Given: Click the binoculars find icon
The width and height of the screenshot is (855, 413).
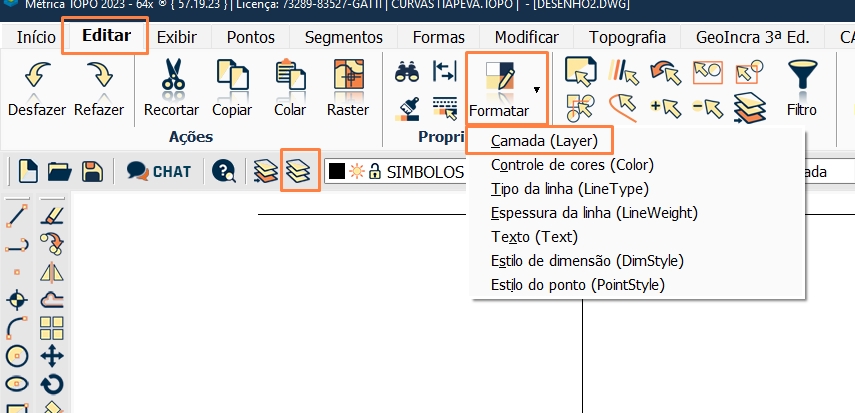Looking at the screenshot, I should point(407,72).
